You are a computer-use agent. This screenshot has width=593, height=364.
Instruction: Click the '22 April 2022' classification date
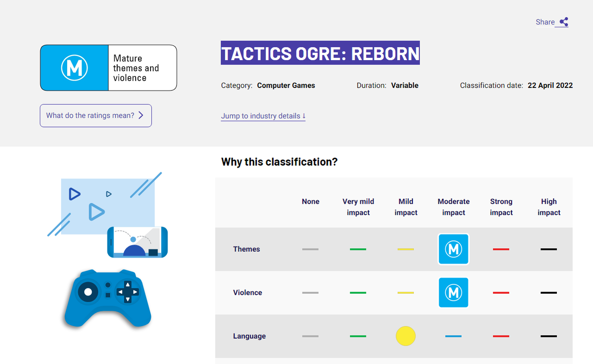click(550, 85)
